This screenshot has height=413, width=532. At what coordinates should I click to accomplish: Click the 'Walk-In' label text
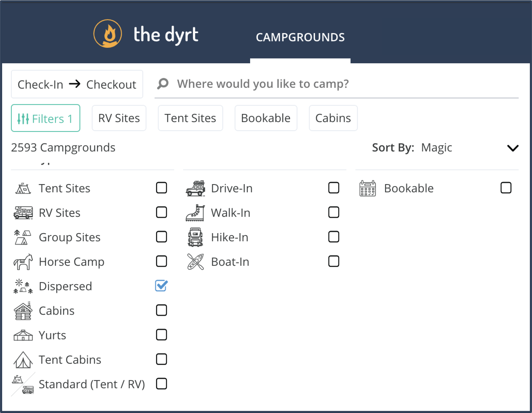(231, 213)
